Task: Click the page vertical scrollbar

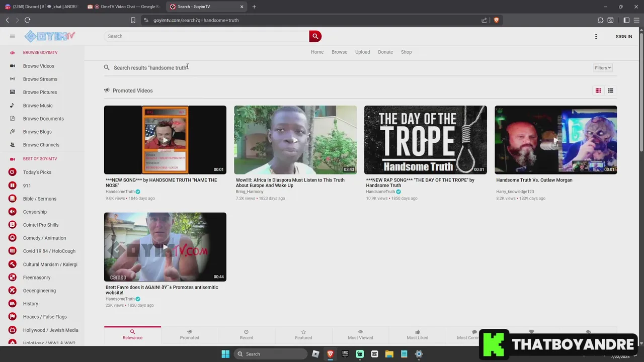Action: [x=641, y=185]
